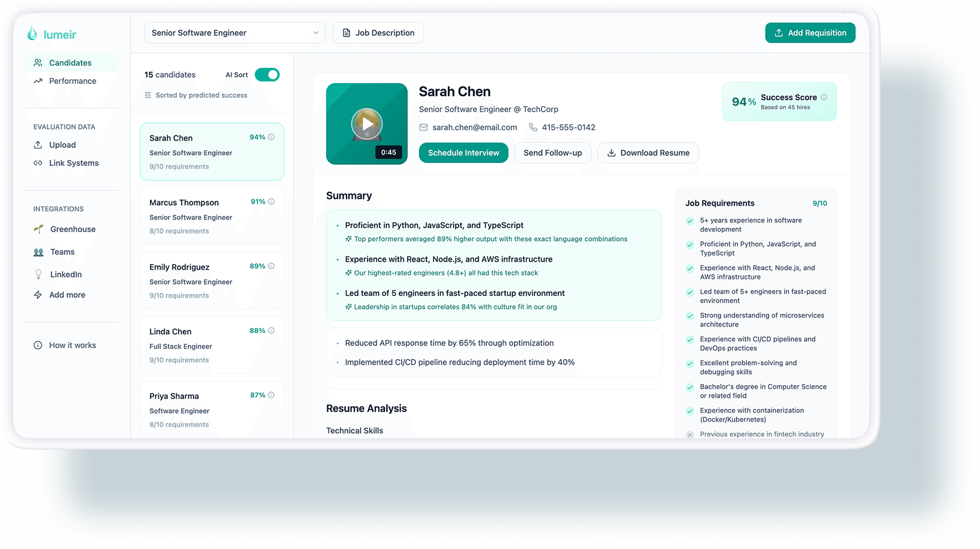Click the dropdown chevron arrow in requisition selector
Image resolution: width=980 pixels, height=549 pixels.
[315, 33]
